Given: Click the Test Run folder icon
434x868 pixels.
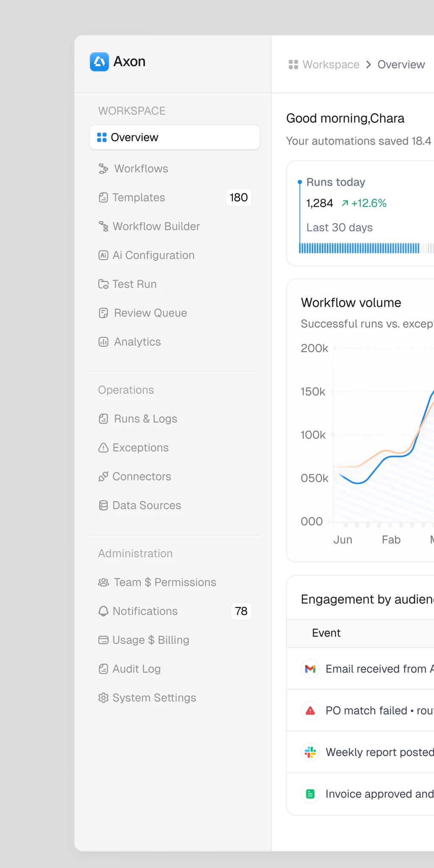Looking at the screenshot, I should [103, 284].
